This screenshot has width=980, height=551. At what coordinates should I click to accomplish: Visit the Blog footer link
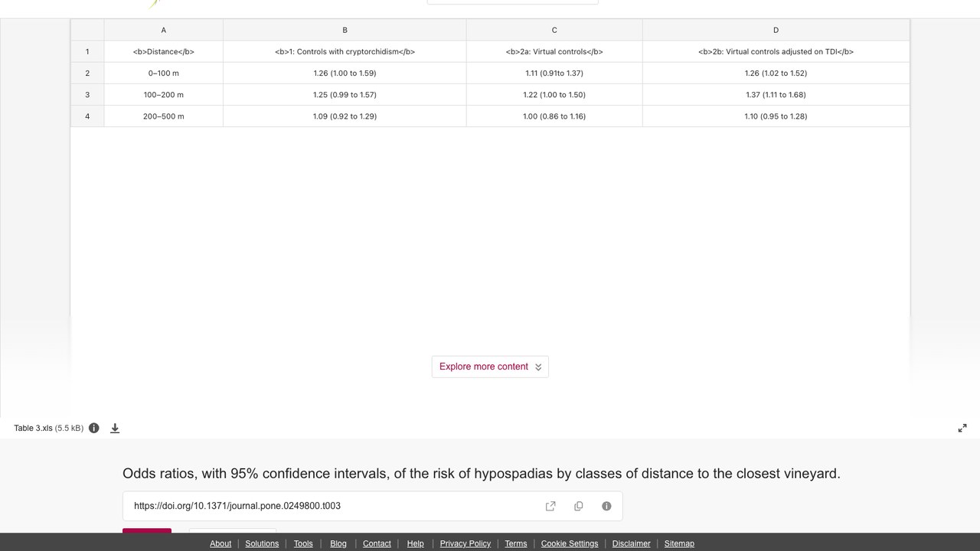click(x=338, y=543)
